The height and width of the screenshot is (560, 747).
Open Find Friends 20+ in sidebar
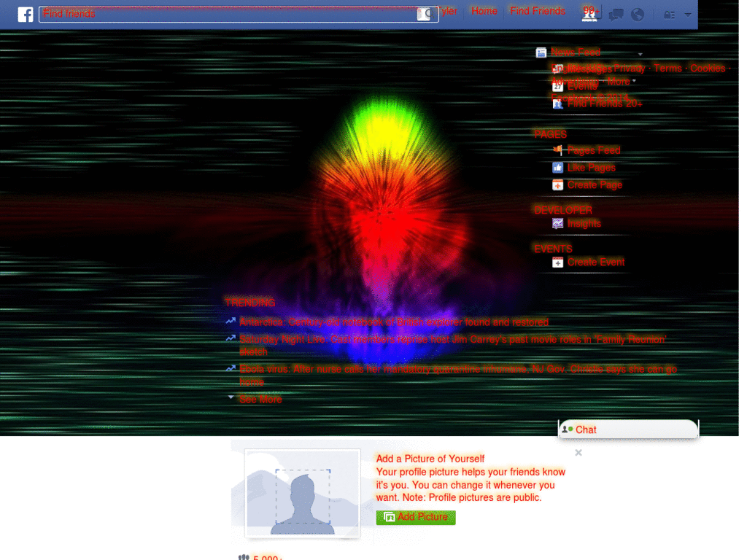point(605,104)
